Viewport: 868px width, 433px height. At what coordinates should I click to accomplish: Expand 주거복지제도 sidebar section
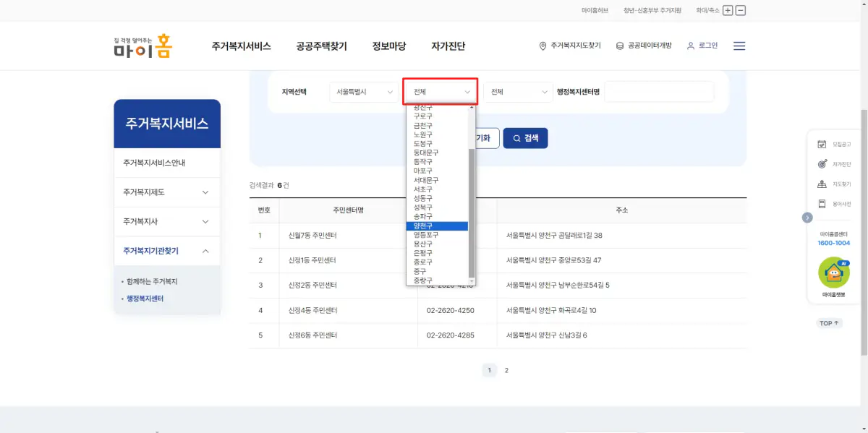point(167,192)
